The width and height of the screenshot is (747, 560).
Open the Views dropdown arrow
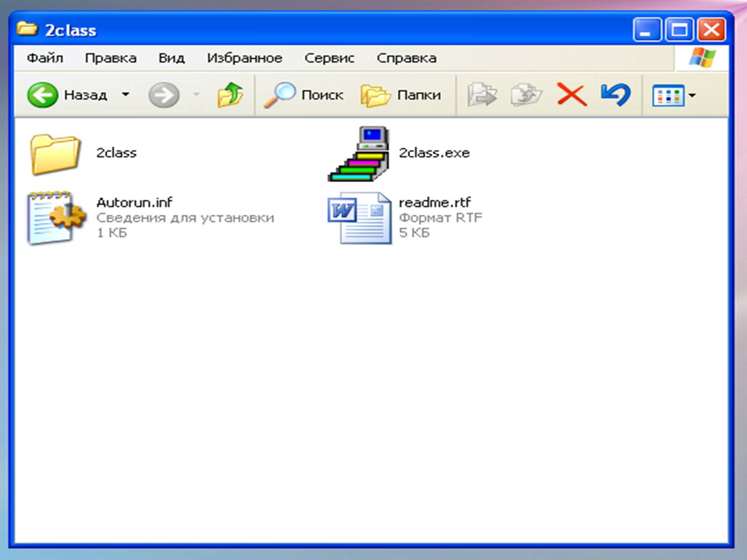692,95
